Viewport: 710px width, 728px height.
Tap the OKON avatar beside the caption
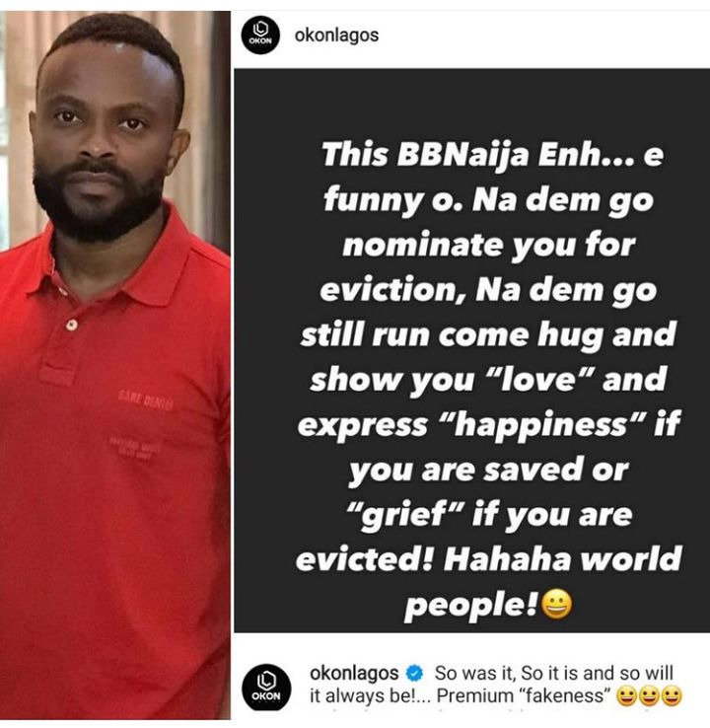pyautogui.click(x=267, y=688)
